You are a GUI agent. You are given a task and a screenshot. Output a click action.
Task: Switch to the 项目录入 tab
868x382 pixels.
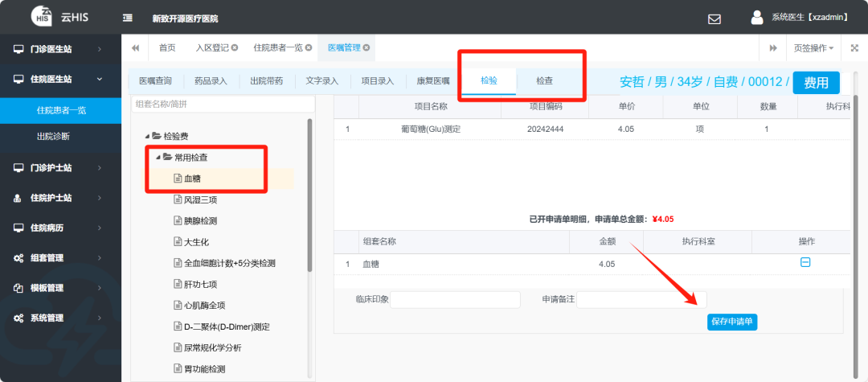click(378, 81)
